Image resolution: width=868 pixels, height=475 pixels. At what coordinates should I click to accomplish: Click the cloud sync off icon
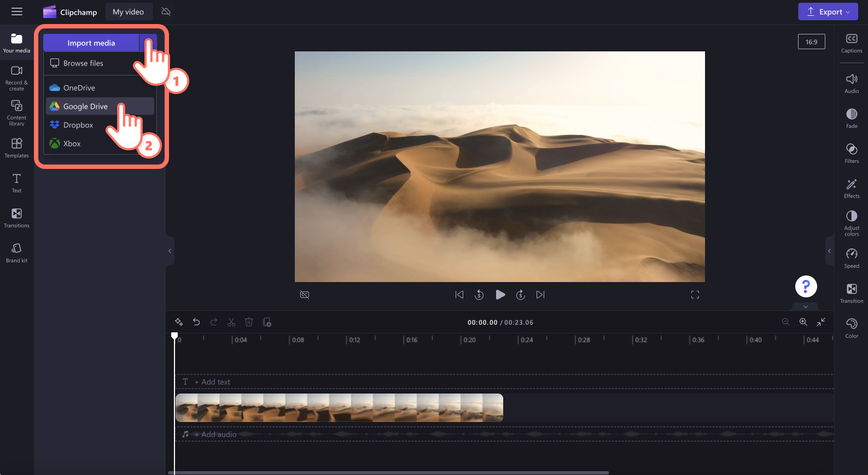coord(166,11)
